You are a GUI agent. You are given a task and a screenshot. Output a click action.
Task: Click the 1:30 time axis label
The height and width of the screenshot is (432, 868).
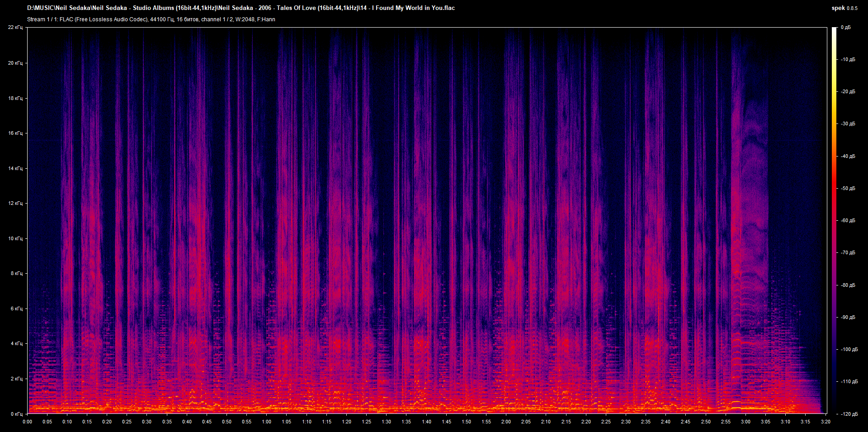[x=387, y=422]
